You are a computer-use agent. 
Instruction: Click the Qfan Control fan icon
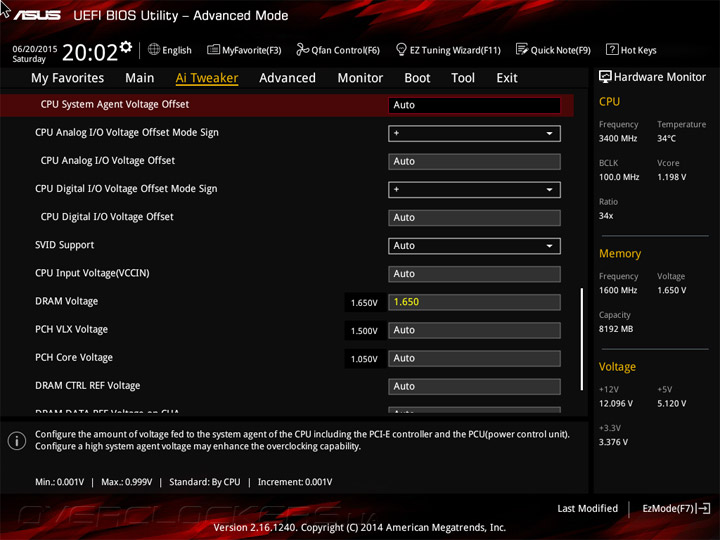(x=302, y=49)
